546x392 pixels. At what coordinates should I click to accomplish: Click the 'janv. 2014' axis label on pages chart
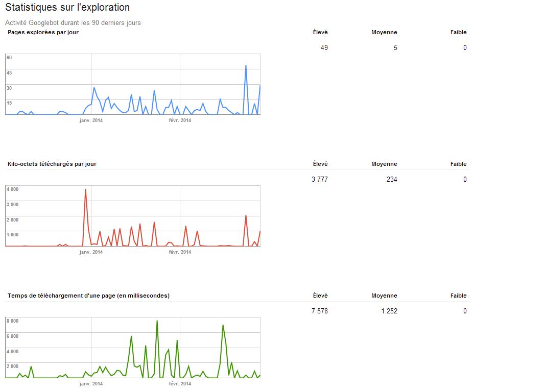coord(92,120)
